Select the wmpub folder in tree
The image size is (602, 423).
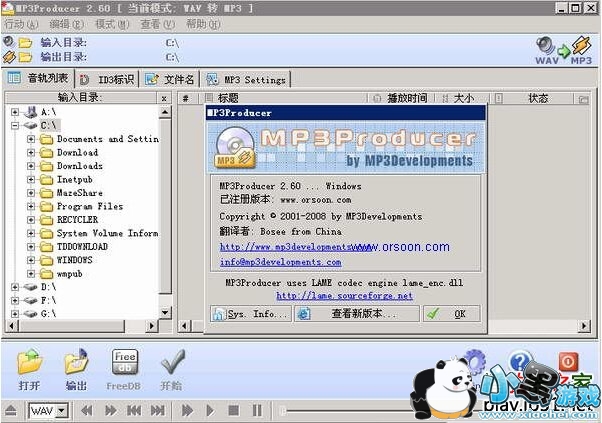(69, 274)
